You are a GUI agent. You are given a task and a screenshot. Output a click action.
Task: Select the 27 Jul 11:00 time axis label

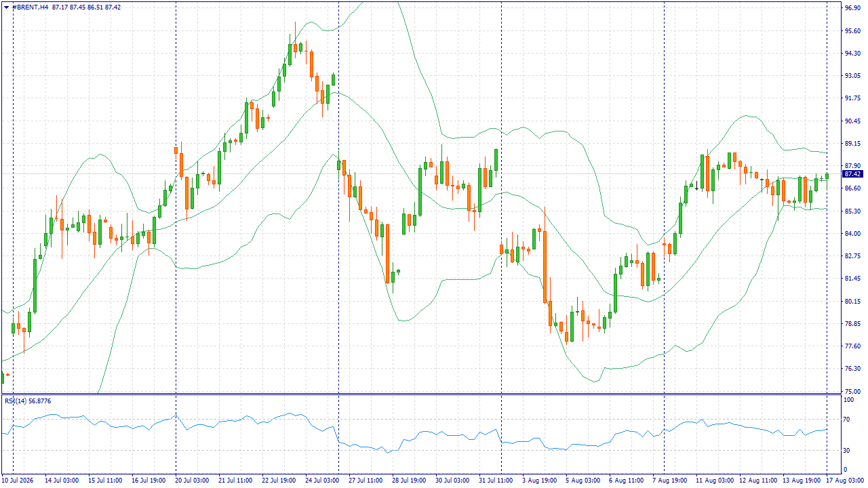coord(365,480)
